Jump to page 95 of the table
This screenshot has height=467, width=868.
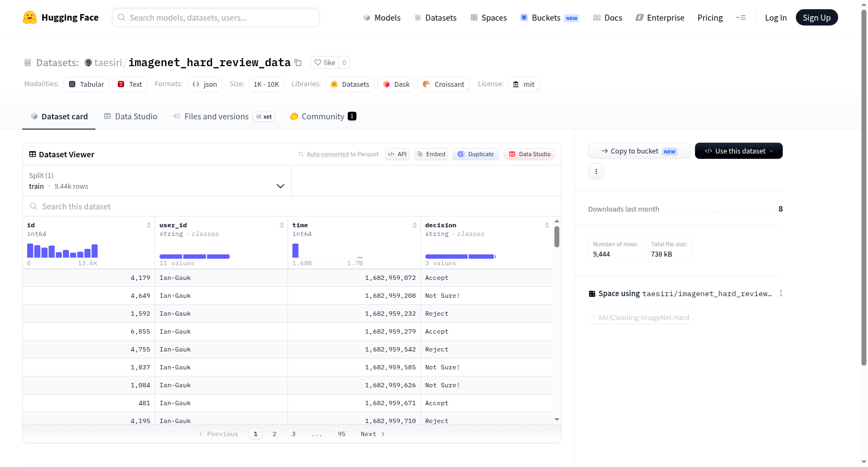(x=342, y=434)
